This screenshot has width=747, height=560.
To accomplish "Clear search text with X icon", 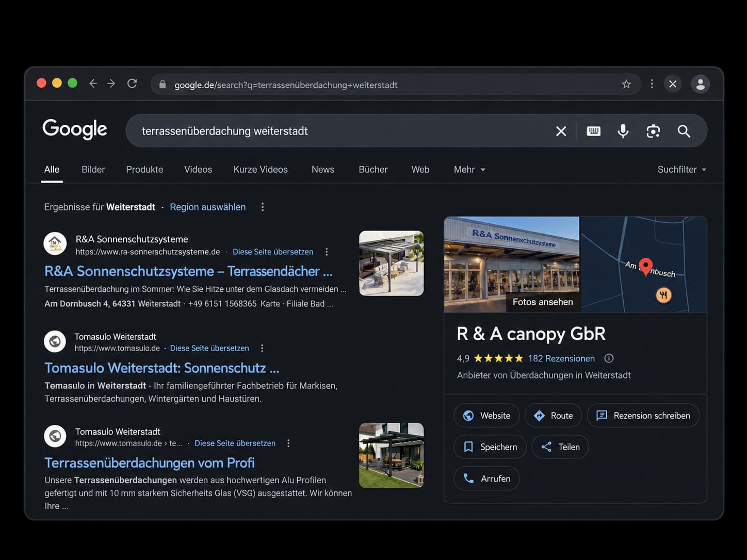I will click(561, 131).
